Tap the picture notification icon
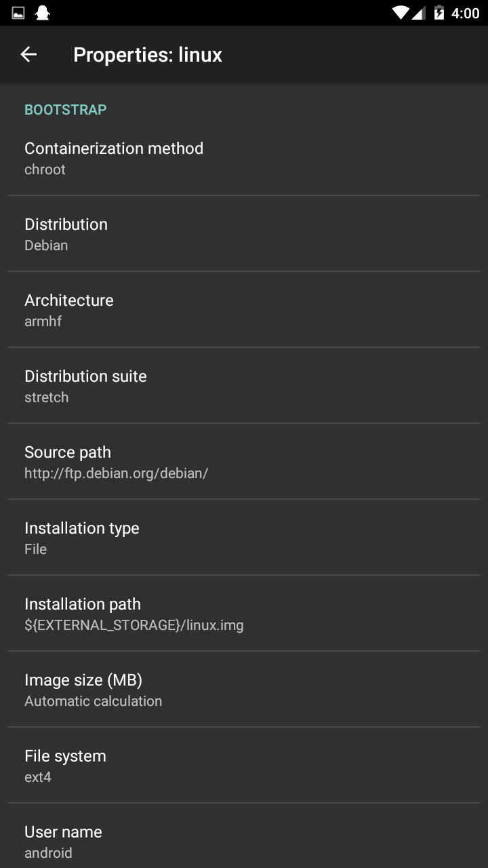The height and width of the screenshot is (868, 488). tap(18, 13)
